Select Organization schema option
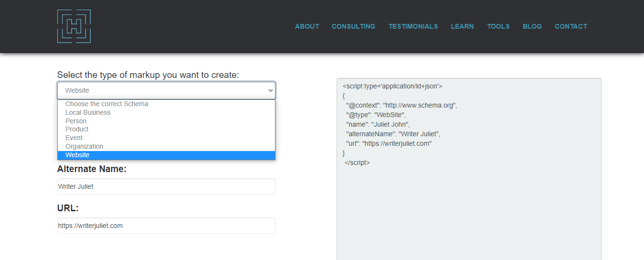This screenshot has width=644, height=260. (166, 146)
